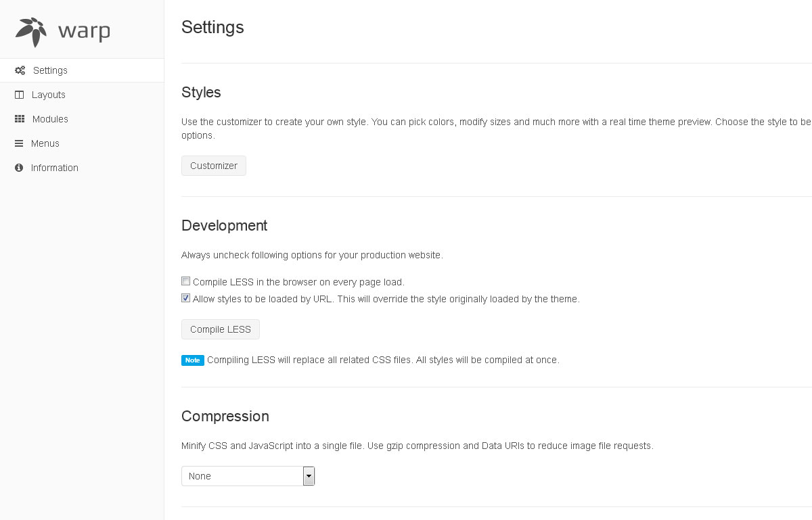Click the hamburger icon beside Menus
The height and width of the screenshot is (520, 812).
(x=19, y=143)
